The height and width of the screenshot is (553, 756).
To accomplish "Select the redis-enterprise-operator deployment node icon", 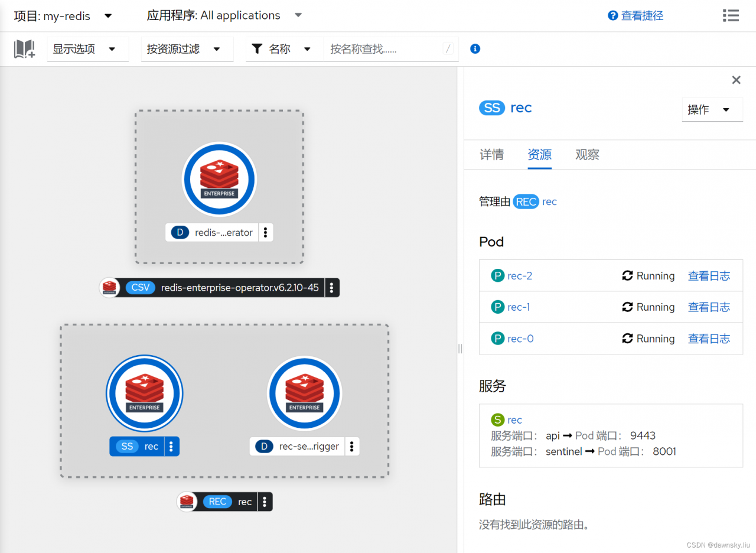I will coord(219,179).
